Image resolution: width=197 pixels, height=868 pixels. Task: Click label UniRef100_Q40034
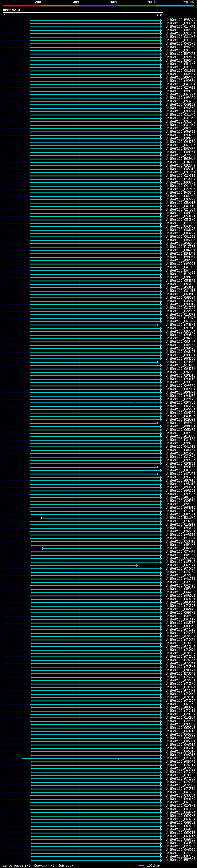180,410
